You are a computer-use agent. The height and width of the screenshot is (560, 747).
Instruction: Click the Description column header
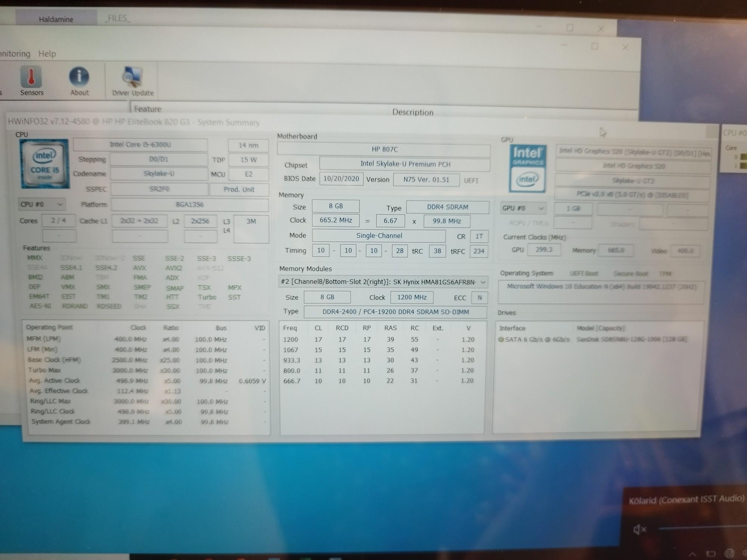click(x=413, y=112)
